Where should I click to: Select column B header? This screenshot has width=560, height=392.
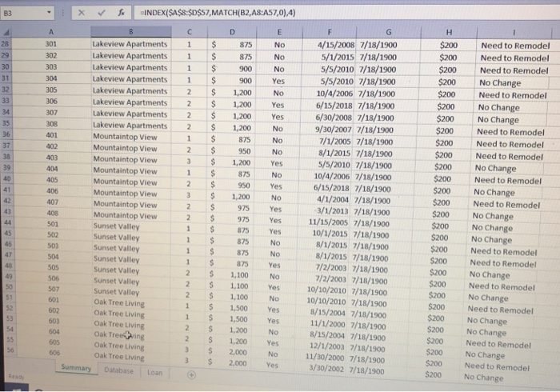[x=131, y=32]
